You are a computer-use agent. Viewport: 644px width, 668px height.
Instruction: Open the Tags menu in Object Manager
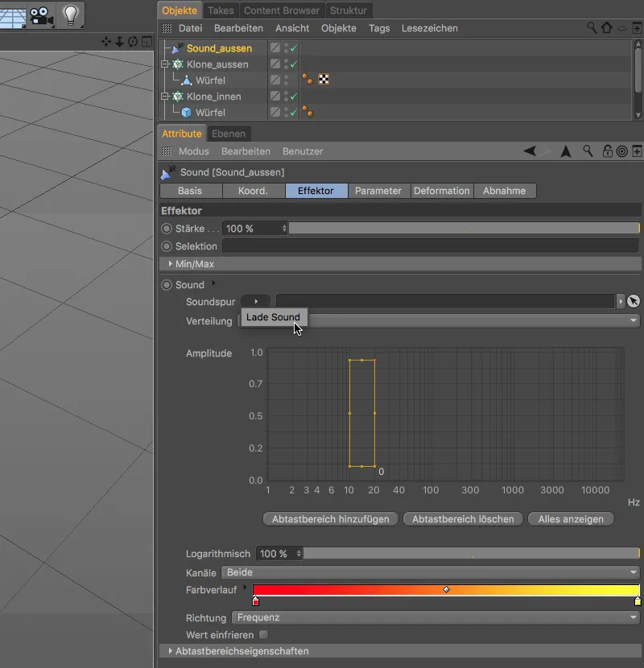coord(379,28)
